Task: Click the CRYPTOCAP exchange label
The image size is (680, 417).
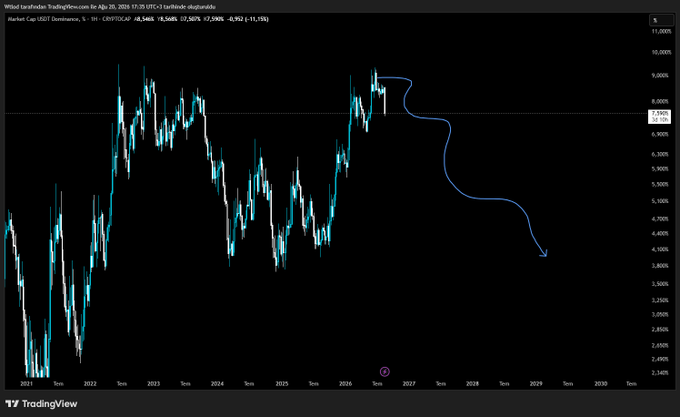Action: coord(117,19)
